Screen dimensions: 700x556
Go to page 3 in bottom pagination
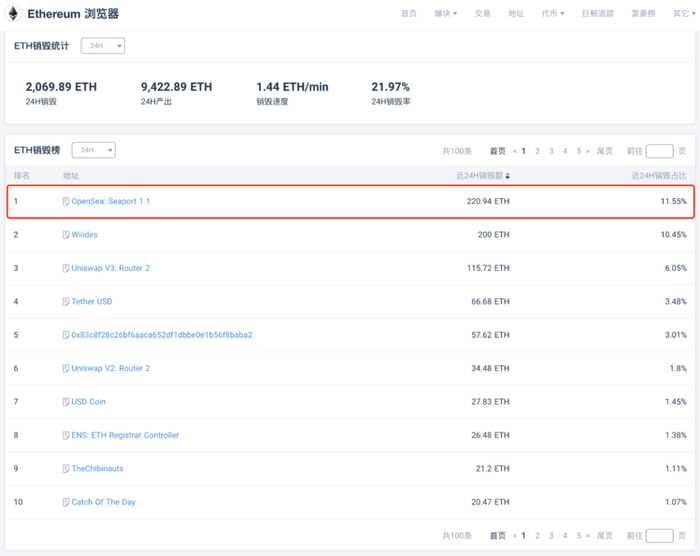pos(551,536)
